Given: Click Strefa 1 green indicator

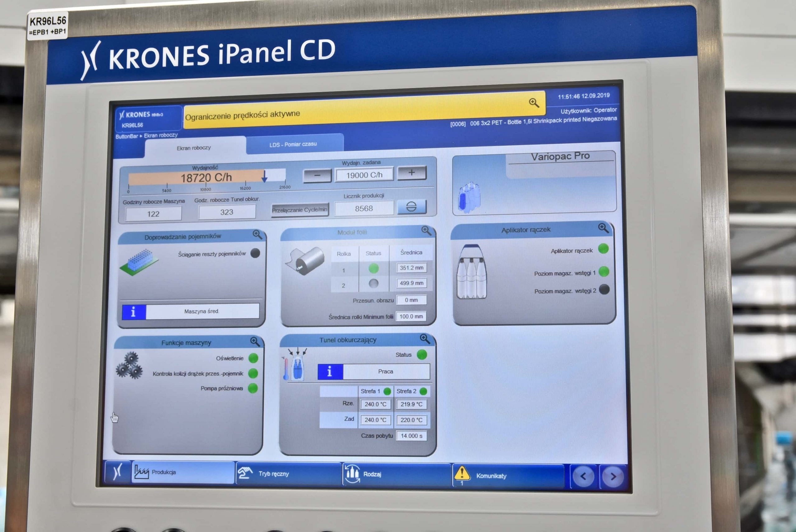Looking at the screenshot, I should [x=387, y=391].
